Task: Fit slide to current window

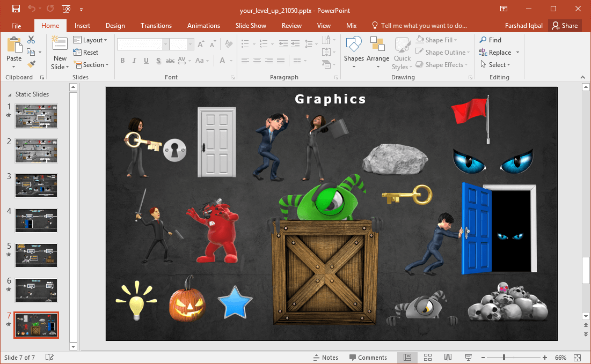Action: pos(577,358)
